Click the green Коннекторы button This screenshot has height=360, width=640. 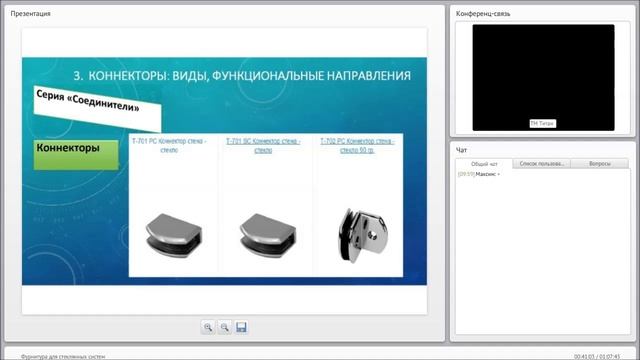click(76, 155)
